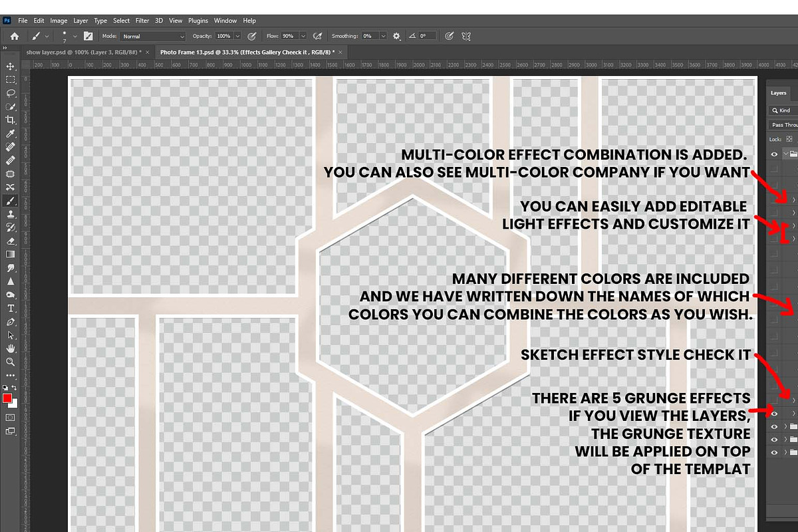Select the Rectangular Marquee tool
798x532 pixels.
click(x=10, y=80)
